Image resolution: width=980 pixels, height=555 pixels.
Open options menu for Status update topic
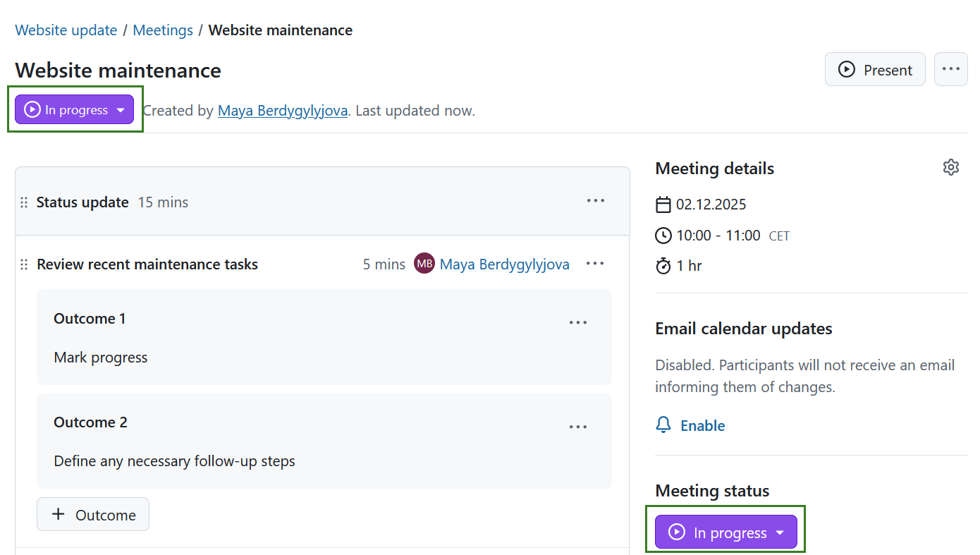595,201
